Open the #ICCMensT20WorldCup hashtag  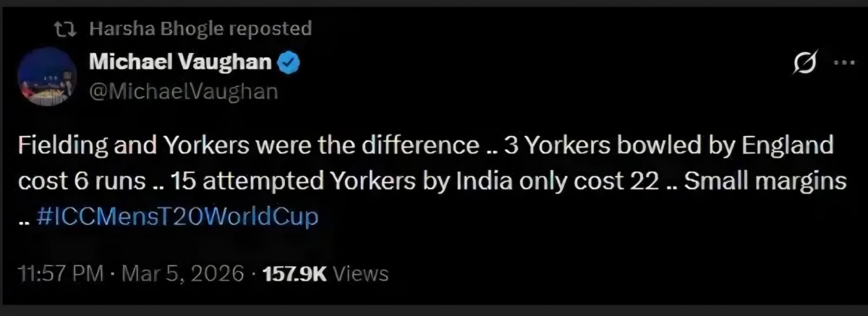[177, 216]
